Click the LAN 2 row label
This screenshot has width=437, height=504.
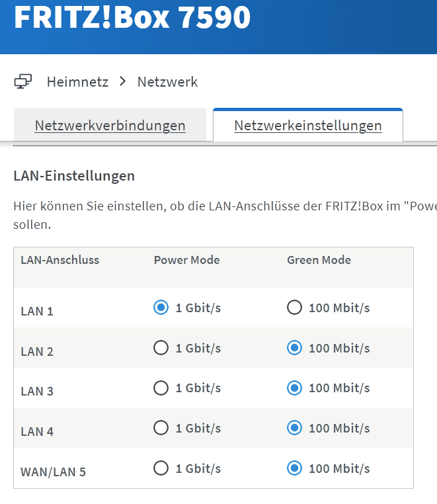[x=37, y=351]
